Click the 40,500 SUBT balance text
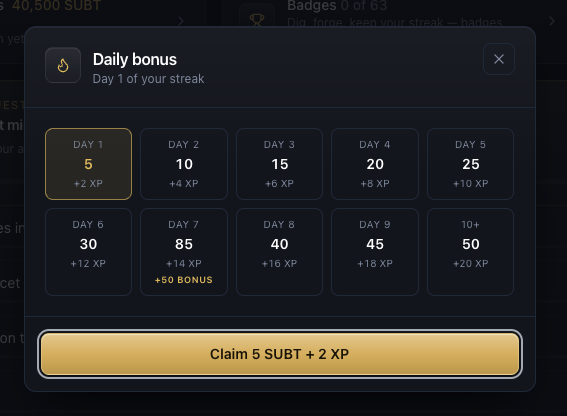Image resolution: width=567 pixels, height=416 pixels. pyautogui.click(x=56, y=5)
